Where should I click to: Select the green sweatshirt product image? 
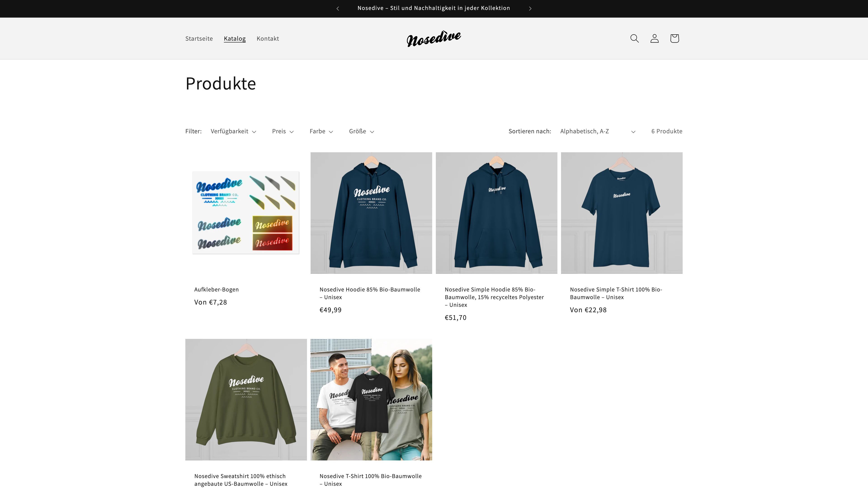[x=246, y=399]
